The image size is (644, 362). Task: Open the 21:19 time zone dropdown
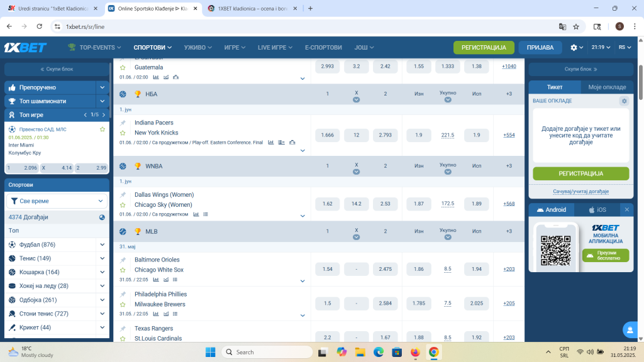click(601, 48)
